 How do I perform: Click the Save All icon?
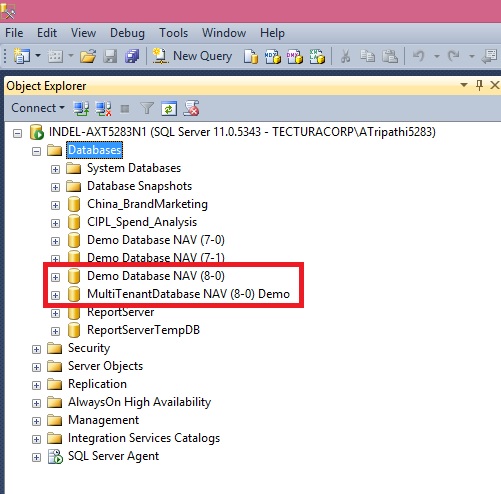click(x=132, y=56)
